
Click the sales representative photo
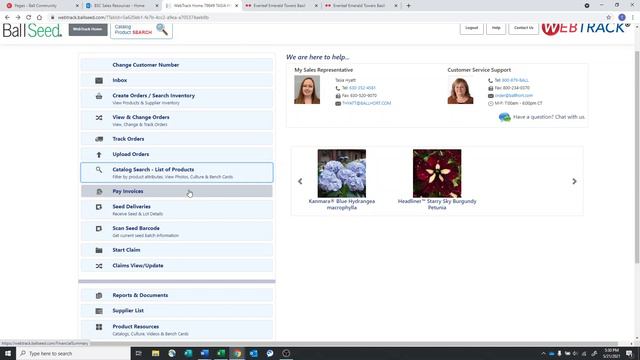point(307,90)
